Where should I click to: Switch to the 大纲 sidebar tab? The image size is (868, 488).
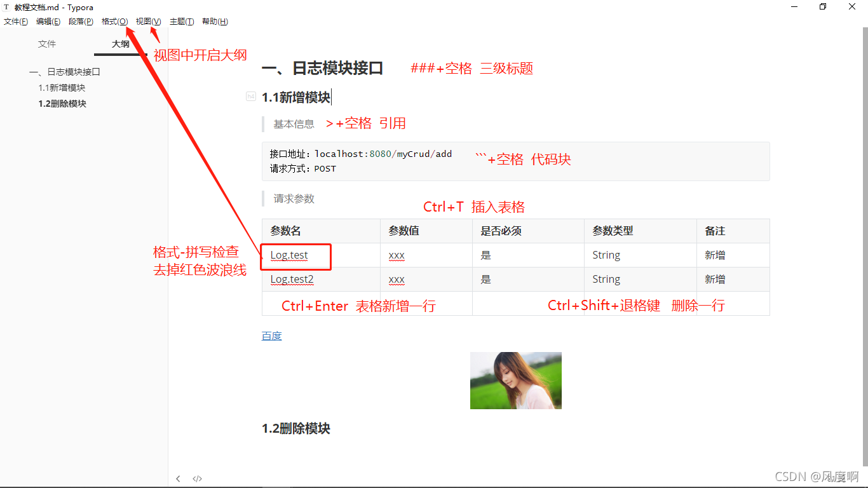click(x=121, y=44)
